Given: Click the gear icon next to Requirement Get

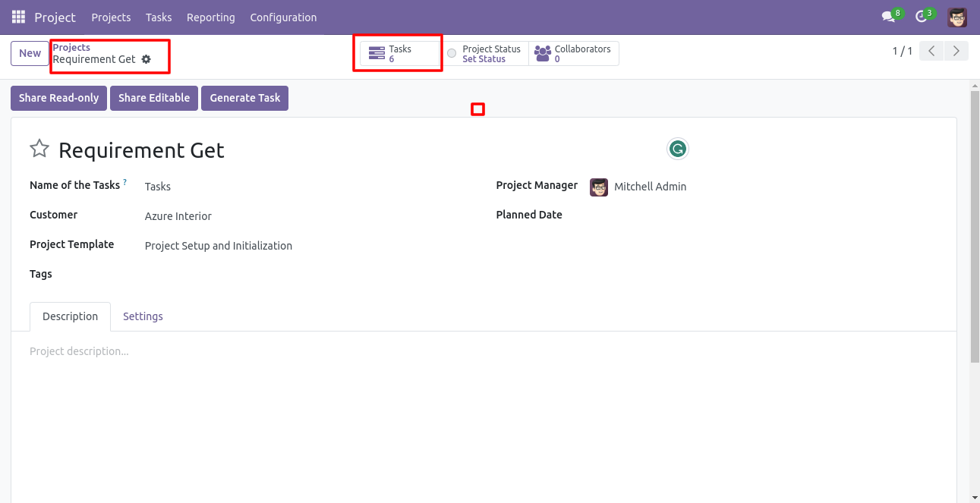Looking at the screenshot, I should (147, 59).
